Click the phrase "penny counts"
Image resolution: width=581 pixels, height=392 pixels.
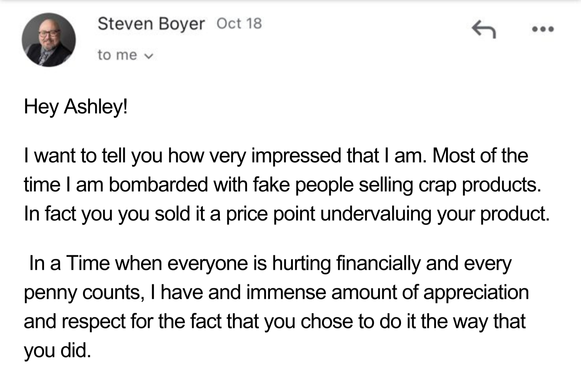tap(82, 293)
